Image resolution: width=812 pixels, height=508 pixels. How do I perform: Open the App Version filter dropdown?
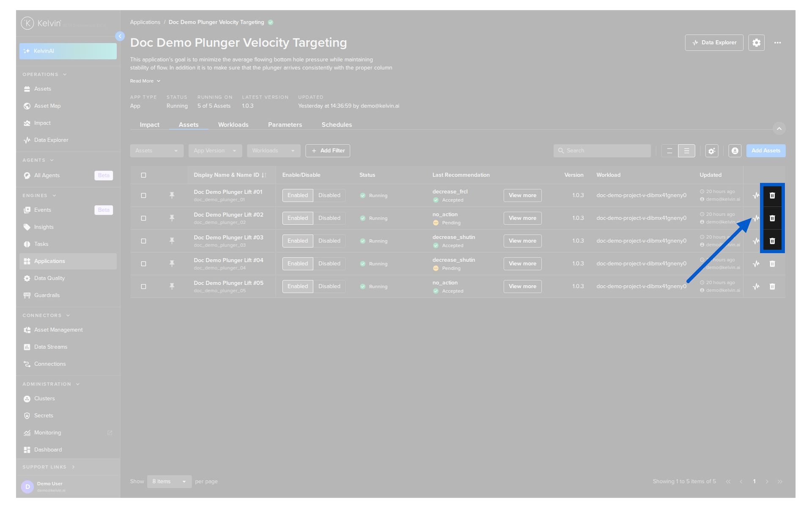(x=215, y=151)
